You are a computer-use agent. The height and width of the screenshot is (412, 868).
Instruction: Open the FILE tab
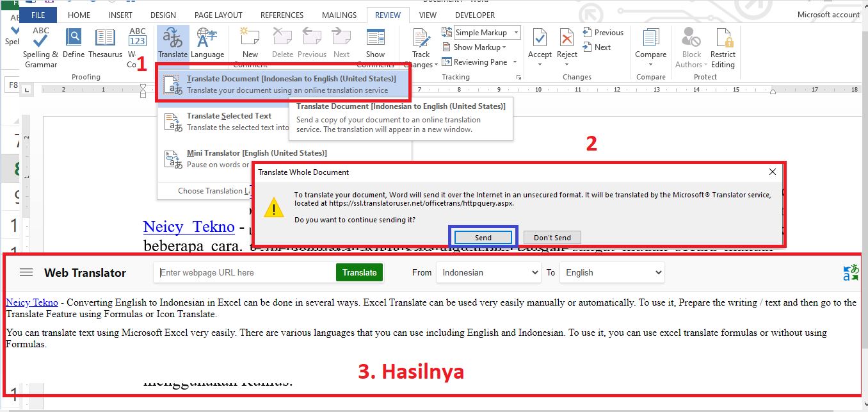pos(38,15)
